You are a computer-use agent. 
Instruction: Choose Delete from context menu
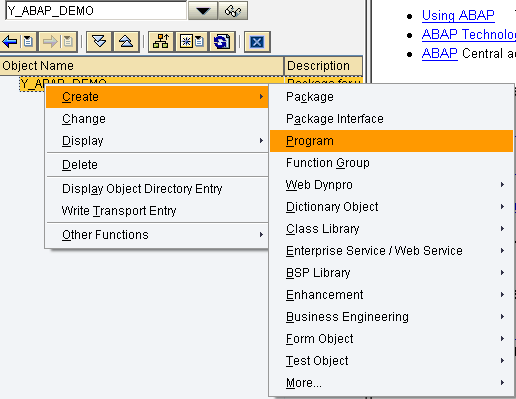pyautogui.click(x=157, y=165)
